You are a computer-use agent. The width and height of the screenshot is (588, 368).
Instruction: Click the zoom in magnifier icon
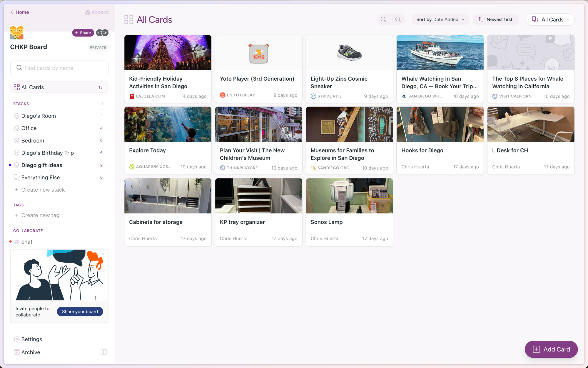tap(383, 19)
